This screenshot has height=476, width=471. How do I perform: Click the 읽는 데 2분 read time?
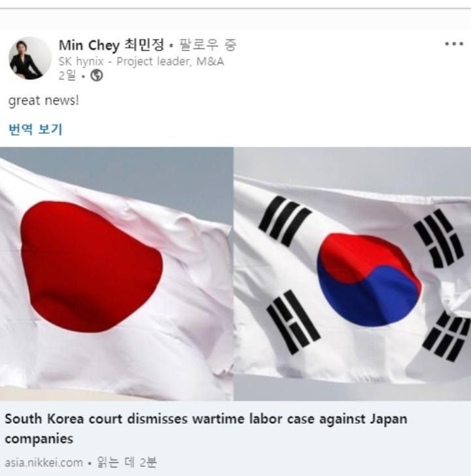127,462
